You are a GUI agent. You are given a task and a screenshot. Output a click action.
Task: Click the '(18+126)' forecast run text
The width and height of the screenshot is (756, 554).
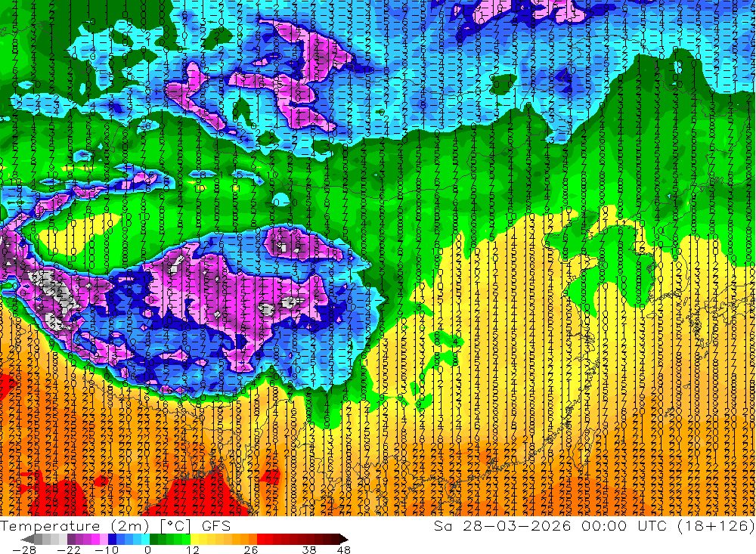point(715,526)
